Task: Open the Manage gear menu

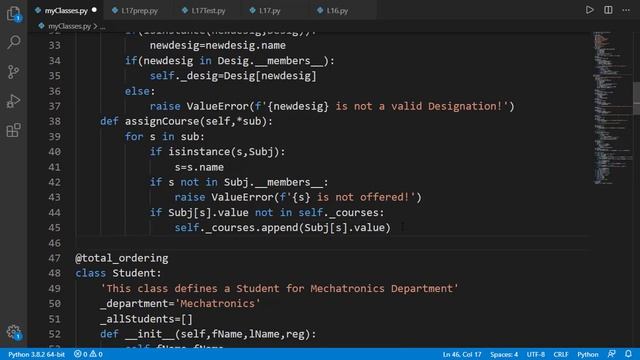Action: 14,332
